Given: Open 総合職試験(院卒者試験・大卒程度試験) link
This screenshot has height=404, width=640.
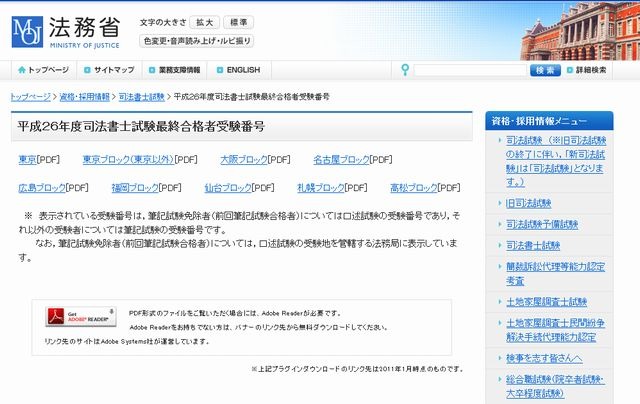Looking at the screenshot, I should tap(555, 386).
